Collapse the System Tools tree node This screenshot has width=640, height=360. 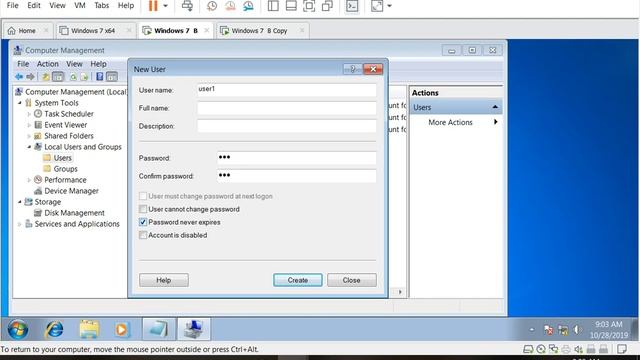[20, 103]
